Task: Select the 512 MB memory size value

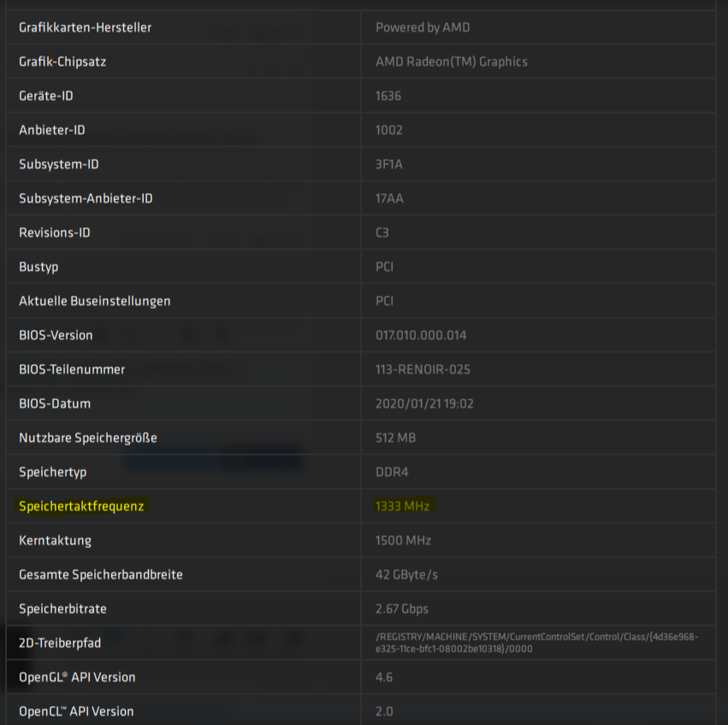Action: point(395,438)
